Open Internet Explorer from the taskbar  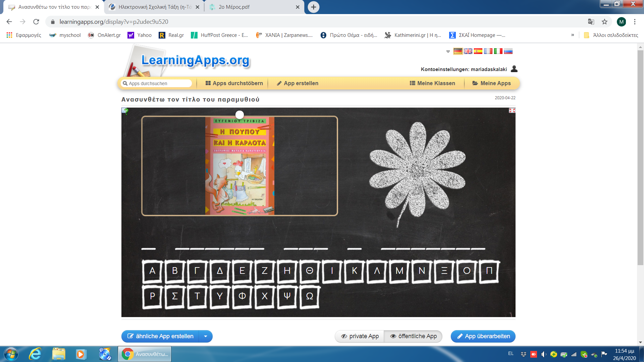[x=35, y=354]
